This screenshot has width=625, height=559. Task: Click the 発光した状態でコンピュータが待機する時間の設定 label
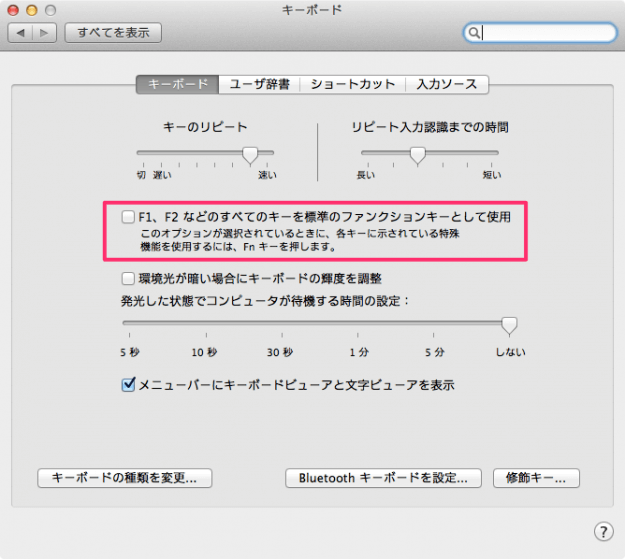265,301
